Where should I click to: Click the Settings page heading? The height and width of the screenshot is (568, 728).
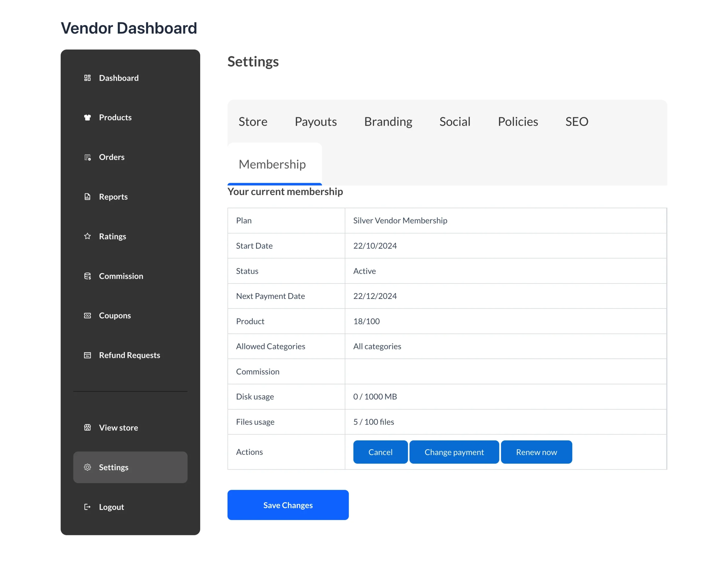pos(253,62)
